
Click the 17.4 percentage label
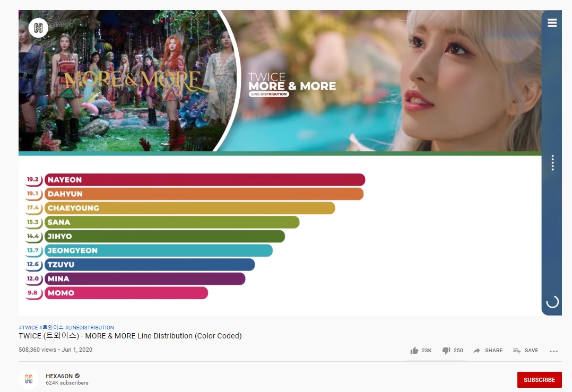coord(33,208)
